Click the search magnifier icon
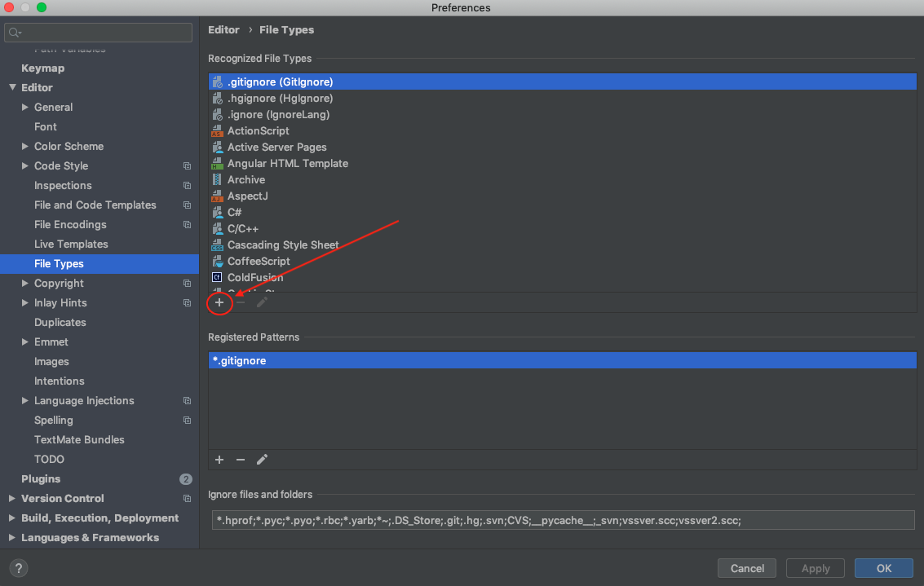Image resolution: width=924 pixels, height=586 pixels. 15,33
